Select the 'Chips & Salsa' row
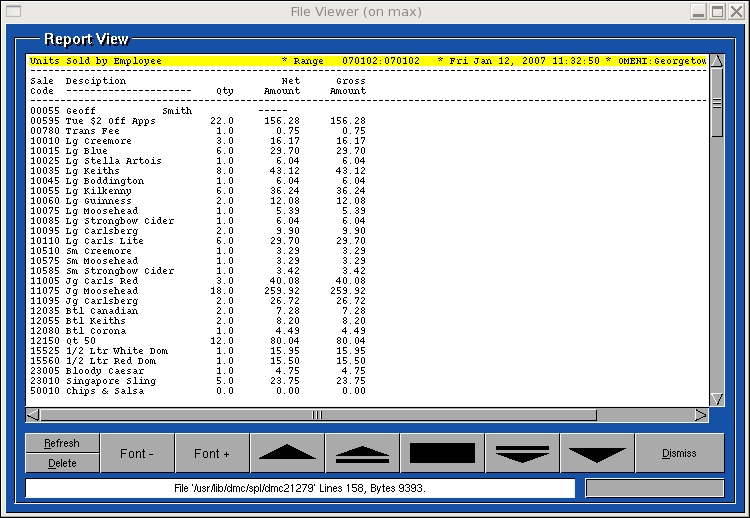The width and height of the screenshot is (750, 518). click(198, 391)
